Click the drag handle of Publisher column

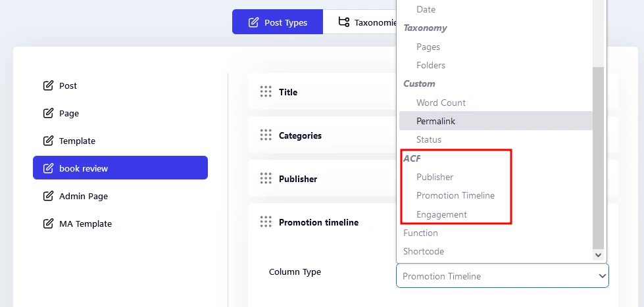coord(266,179)
